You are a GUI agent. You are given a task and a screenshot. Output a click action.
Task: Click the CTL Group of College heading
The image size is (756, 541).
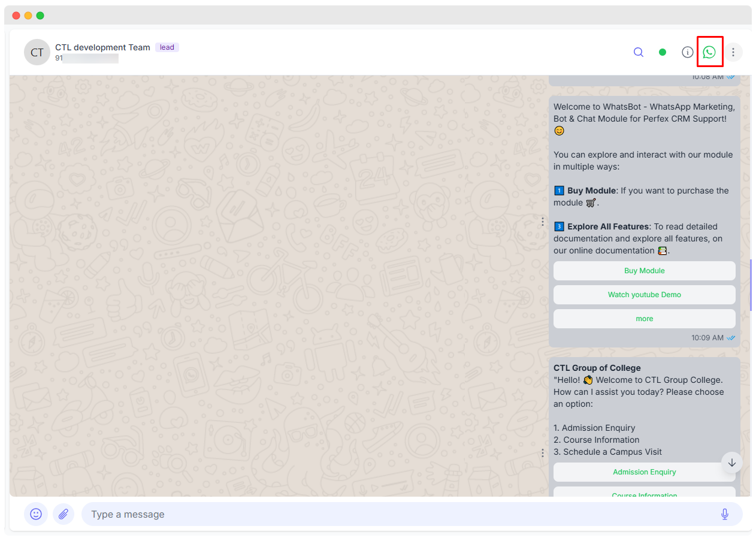point(597,368)
